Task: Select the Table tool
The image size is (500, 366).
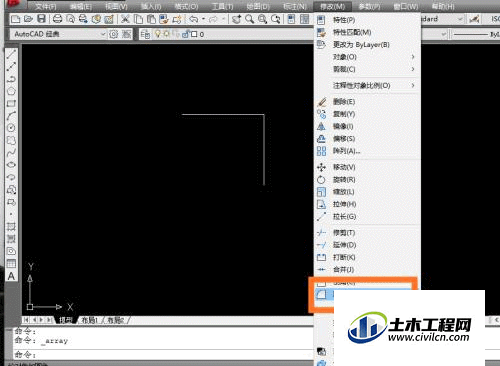Action: tap(11, 264)
